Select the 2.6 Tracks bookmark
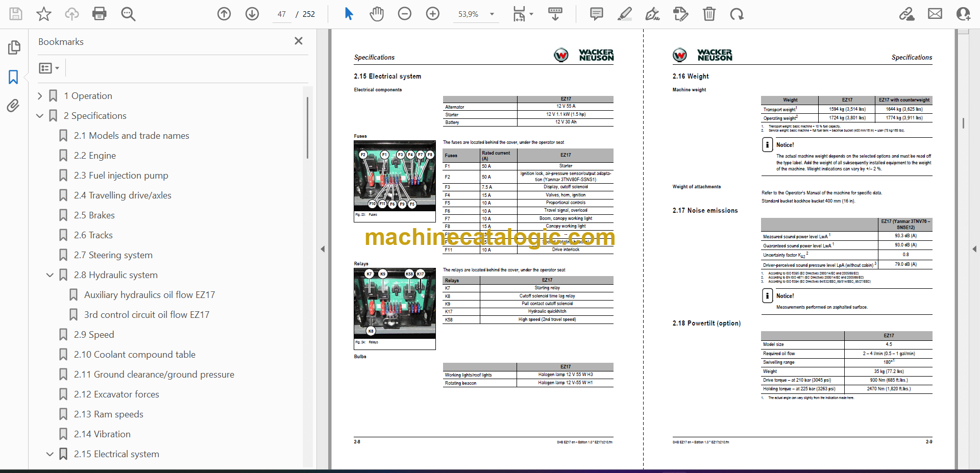This screenshot has width=980, height=473. pyautogui.click(x=93, y=235)
